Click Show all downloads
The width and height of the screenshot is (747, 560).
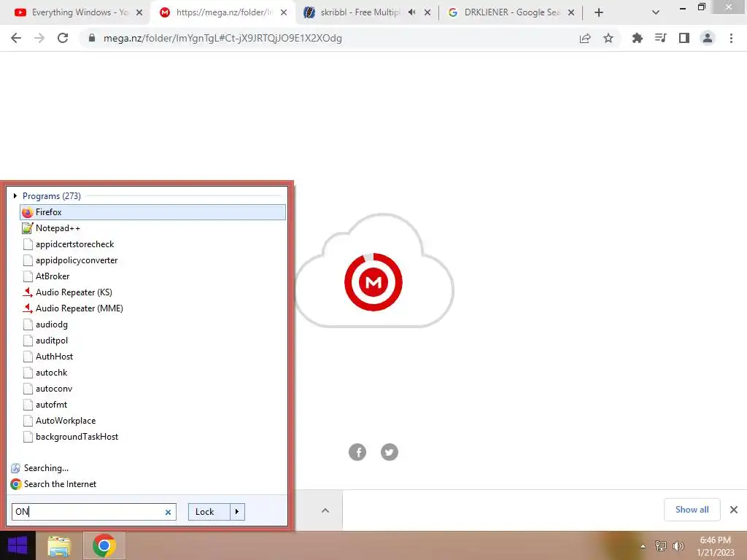(692, 510)
